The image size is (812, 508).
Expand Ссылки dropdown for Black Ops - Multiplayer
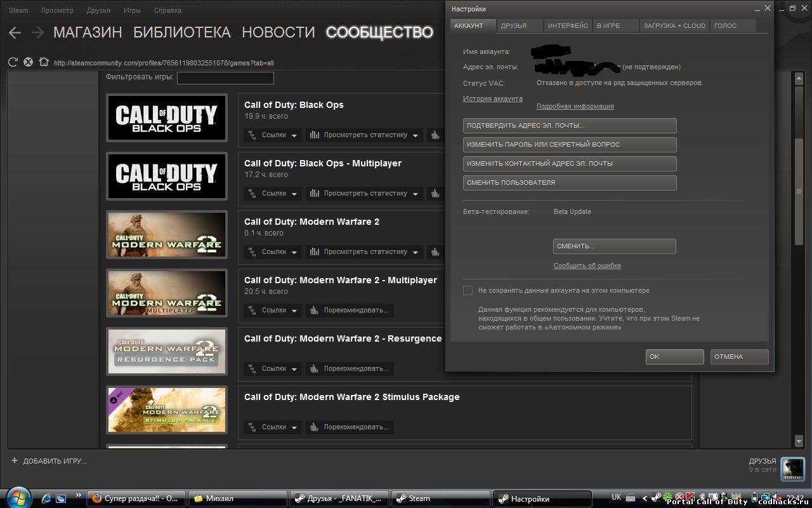pyautogui.click(x=273, y=193)
